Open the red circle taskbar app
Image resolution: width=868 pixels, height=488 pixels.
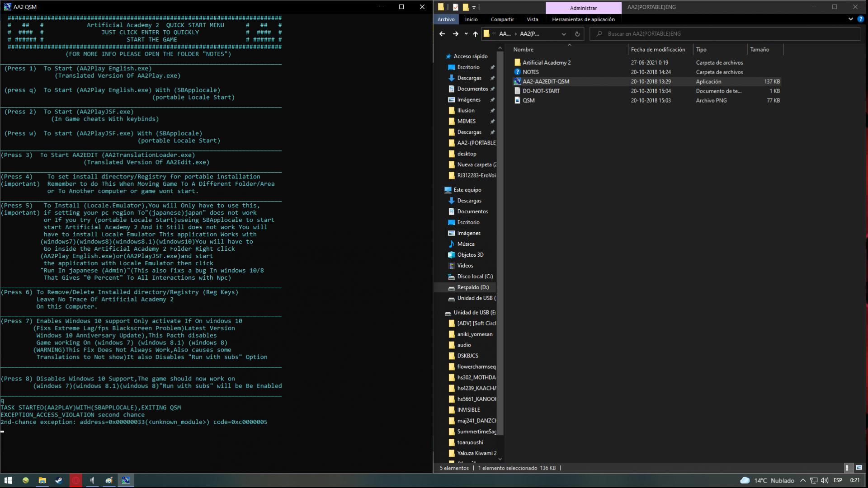coord(75,480)
